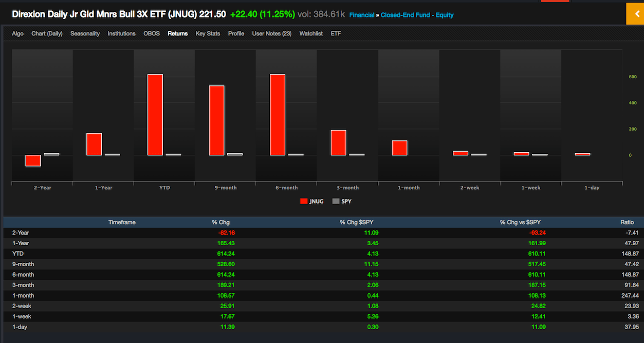Open the Seasonality tab
Viewport: 644px width, 343px height.
[85, 33]
